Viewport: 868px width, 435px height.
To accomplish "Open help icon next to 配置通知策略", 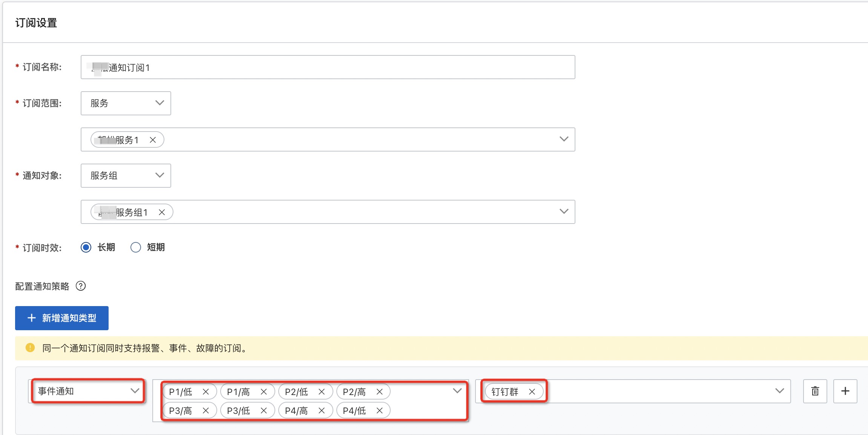I will 81,286.
